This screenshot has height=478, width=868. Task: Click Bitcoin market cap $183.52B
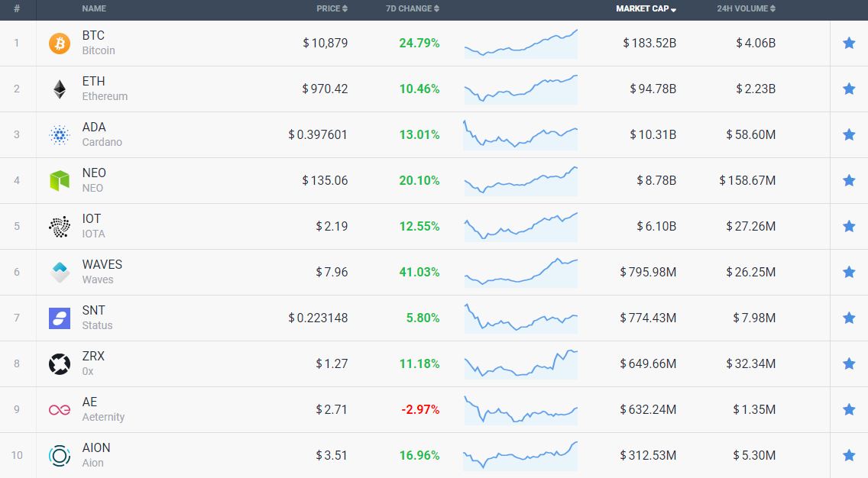pos(649,44)
